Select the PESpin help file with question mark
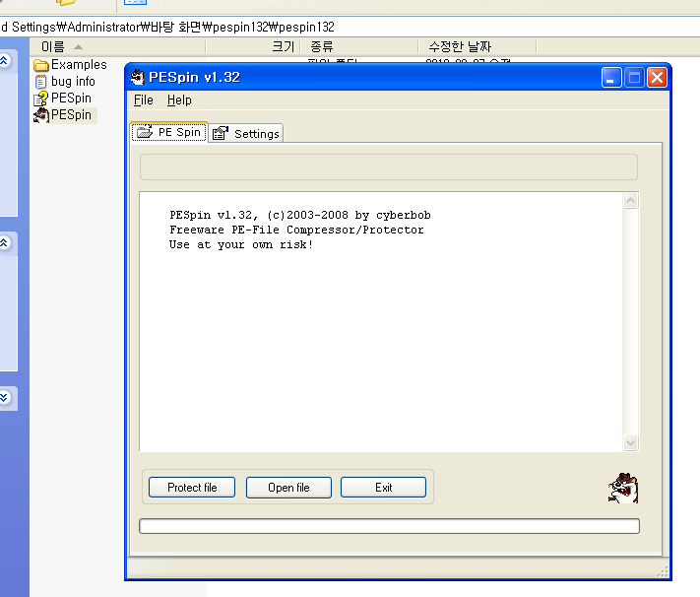The image size is (700, 597). click(x=70, y=99)
